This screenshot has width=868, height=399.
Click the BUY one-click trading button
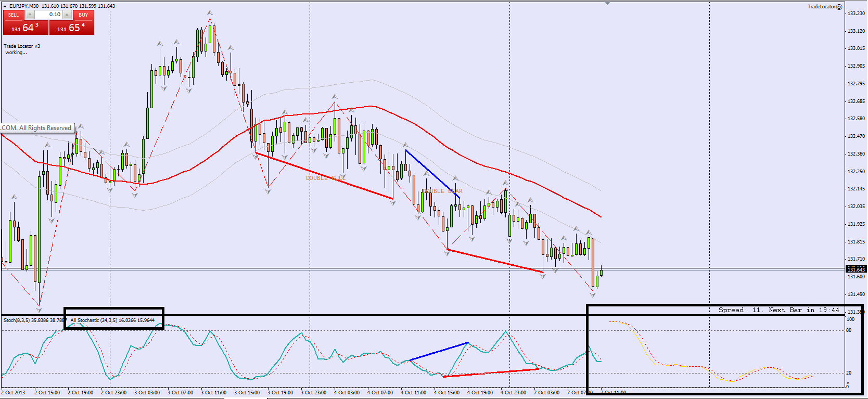click(x=83, y=15)
